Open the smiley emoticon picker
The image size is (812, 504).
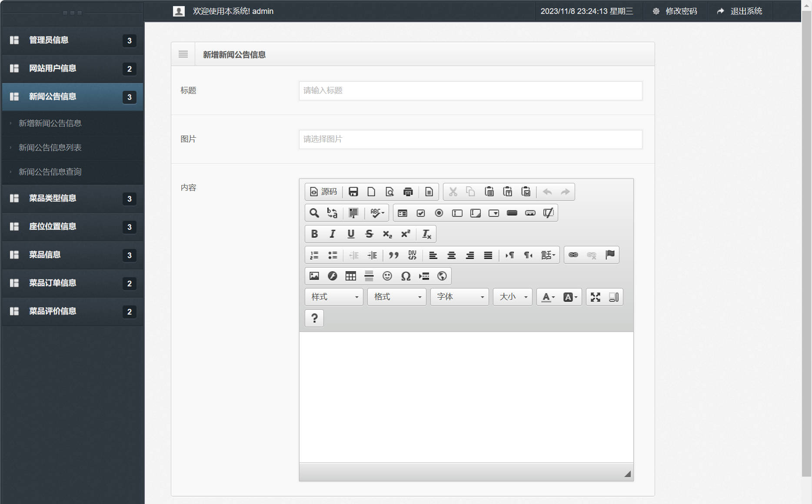[387, 276]
